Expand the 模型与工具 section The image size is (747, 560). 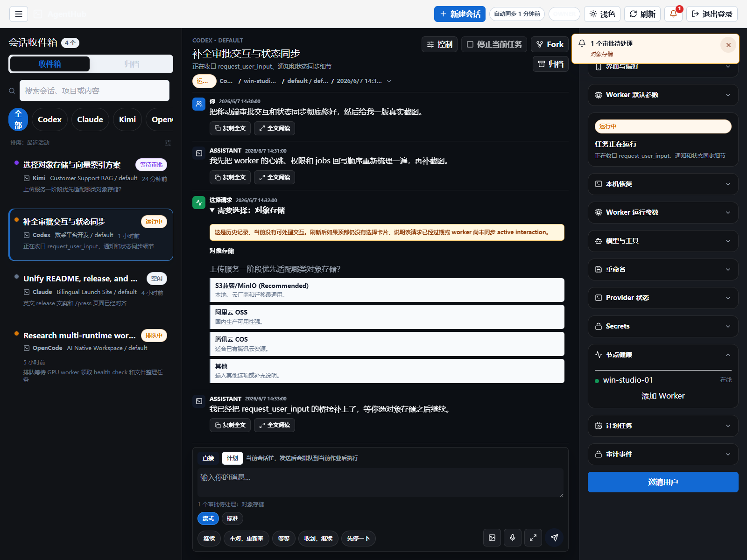pyautogui.click(x=663, y=241)
